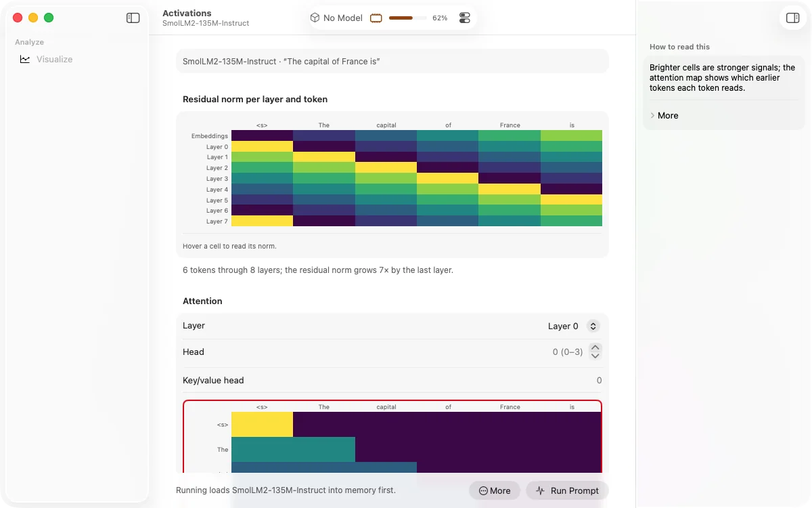Click 'Hover a cell to read its norm.' caption

tap(229, 246)
